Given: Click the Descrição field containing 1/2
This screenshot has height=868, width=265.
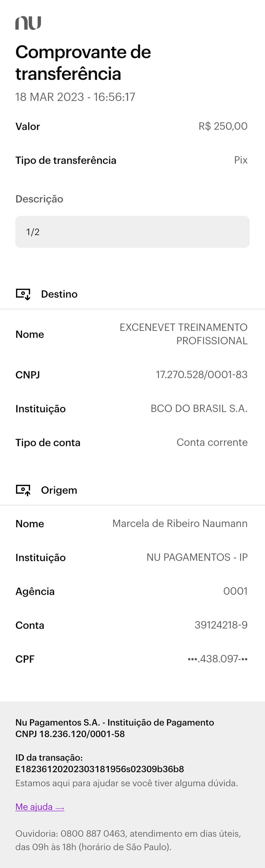Looking at the screenshot, I should [x=132, y=232].
